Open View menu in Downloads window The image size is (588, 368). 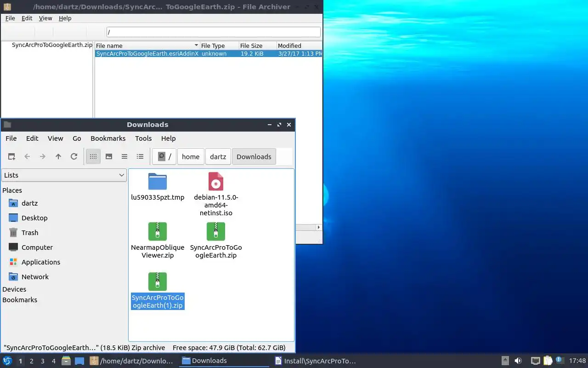[x=56, y=138]
